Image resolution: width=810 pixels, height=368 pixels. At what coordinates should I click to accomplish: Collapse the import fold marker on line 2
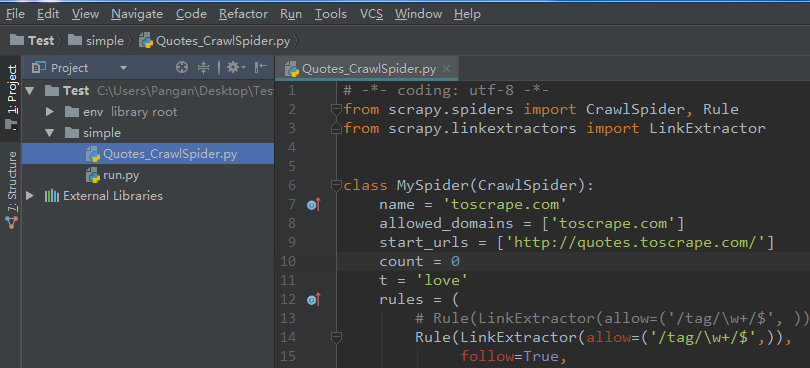click(336, 110)
